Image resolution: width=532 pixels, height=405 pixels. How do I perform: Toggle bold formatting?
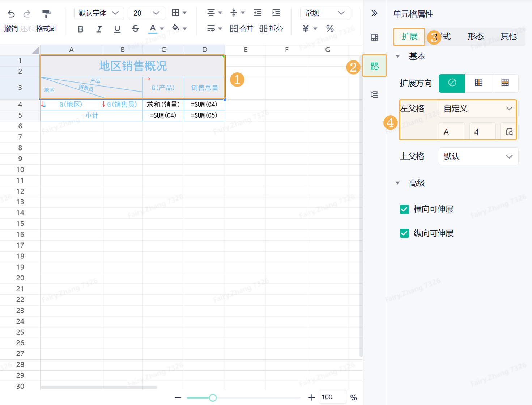(x=81, y=29)
